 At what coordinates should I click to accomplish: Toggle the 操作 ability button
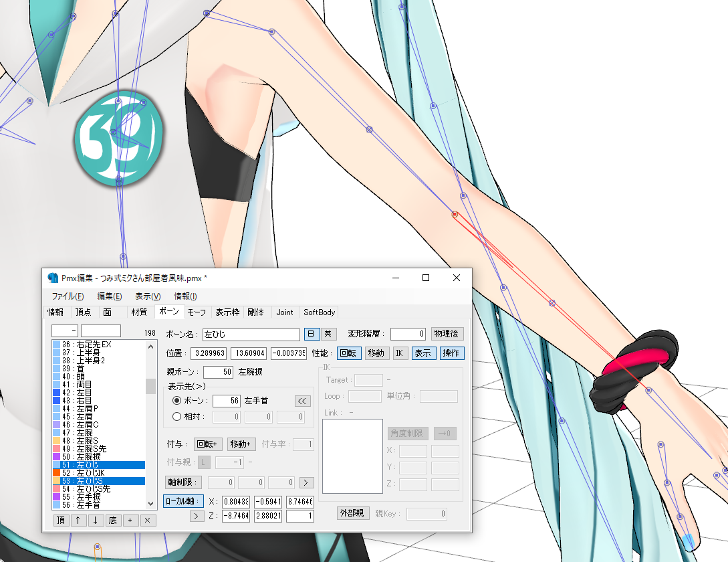(x=452, y=353)
